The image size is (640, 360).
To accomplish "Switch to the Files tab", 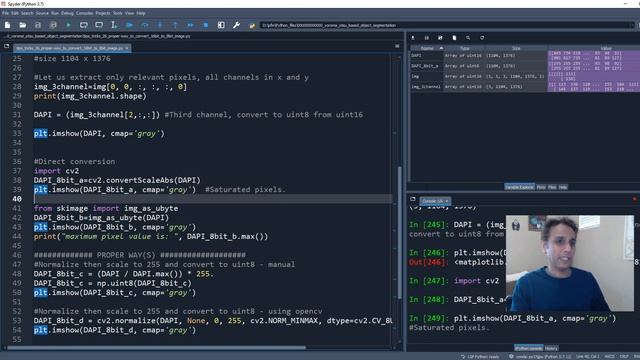I will point(552,187).
